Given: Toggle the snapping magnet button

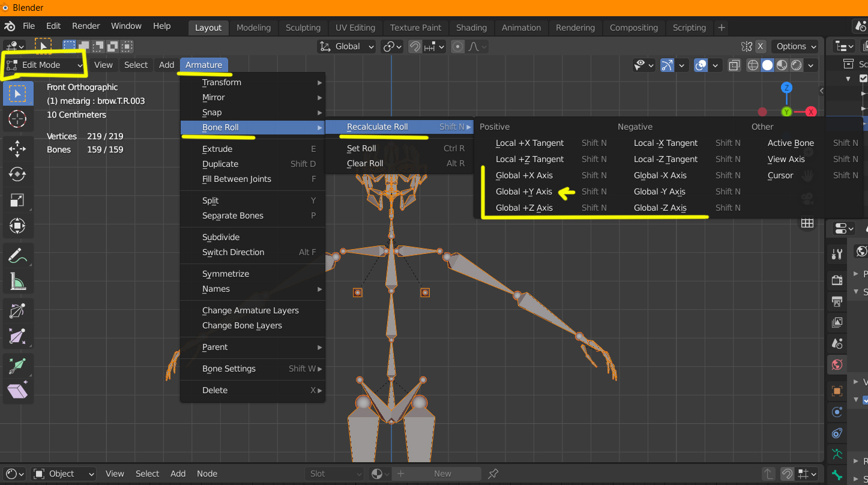Looking at the screenshot, I should 415,46.
